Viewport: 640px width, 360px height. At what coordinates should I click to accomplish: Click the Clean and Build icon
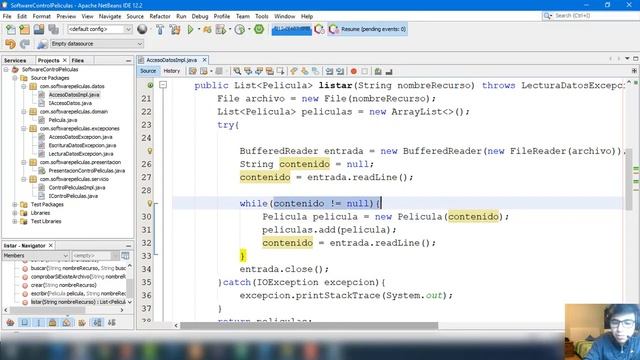(x=175, y=29)
